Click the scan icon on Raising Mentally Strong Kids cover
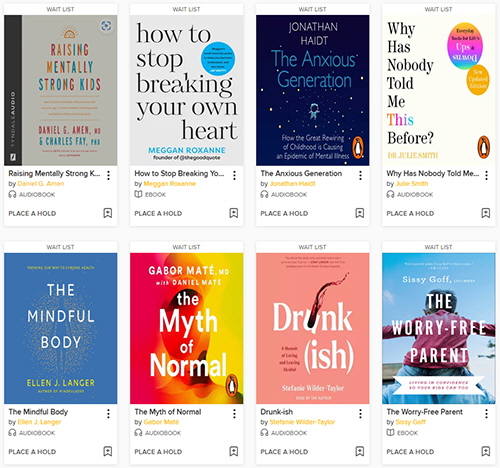 106,26
